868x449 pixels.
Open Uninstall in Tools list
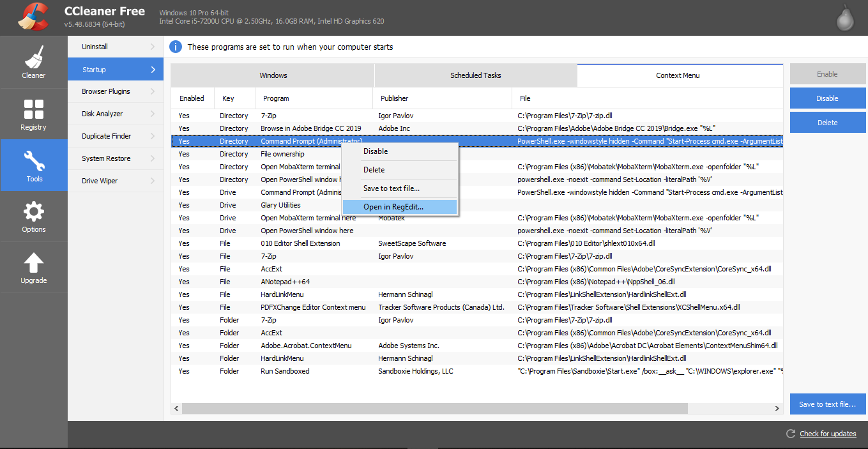pos(116,47)
